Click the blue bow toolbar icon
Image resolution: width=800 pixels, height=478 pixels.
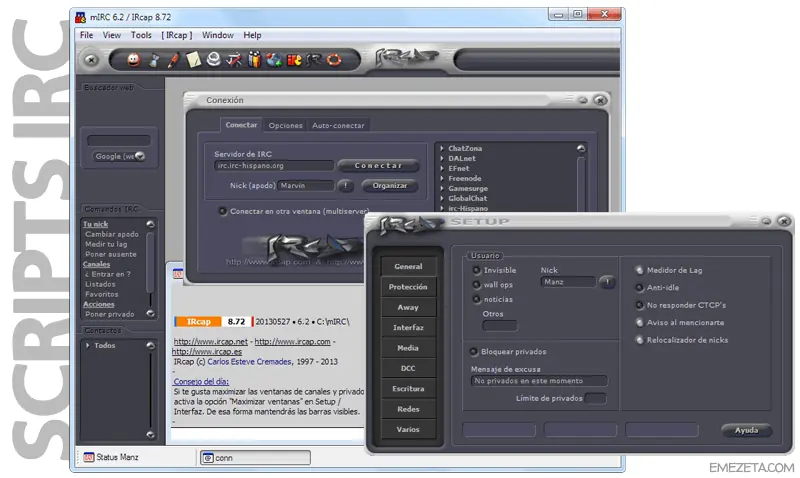154,60
